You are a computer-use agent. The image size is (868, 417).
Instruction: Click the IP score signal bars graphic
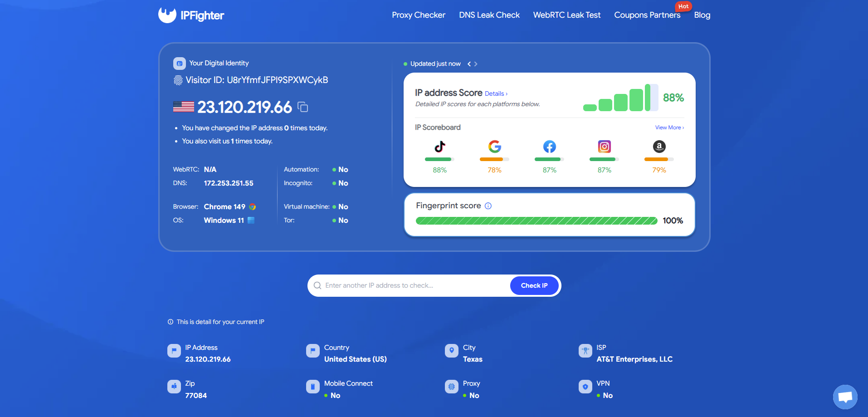tap(620, 98)
